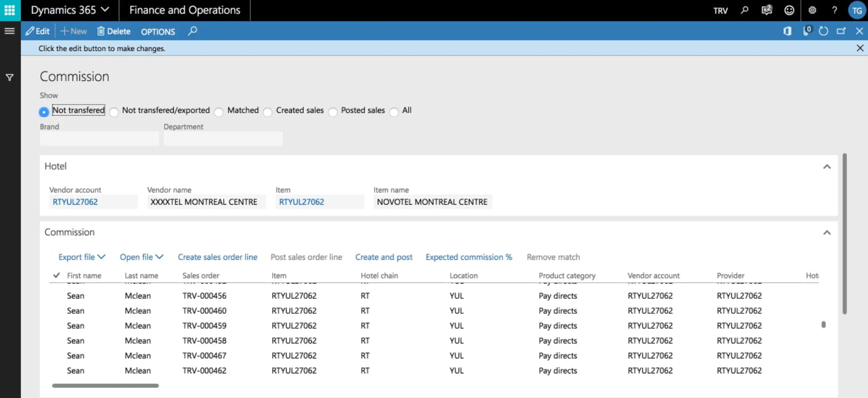Image resolution: width=868 pixels, height=398 pixels.
Task: Open the OPTIONS menu tab
Action: [x=158, y=31]
